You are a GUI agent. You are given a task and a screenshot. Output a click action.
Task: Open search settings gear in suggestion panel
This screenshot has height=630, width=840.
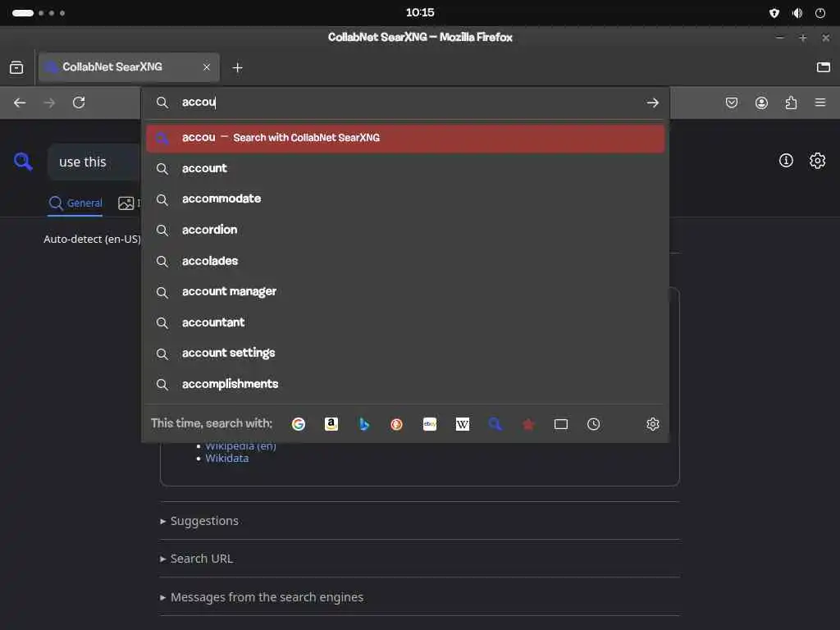coord(652,424)
